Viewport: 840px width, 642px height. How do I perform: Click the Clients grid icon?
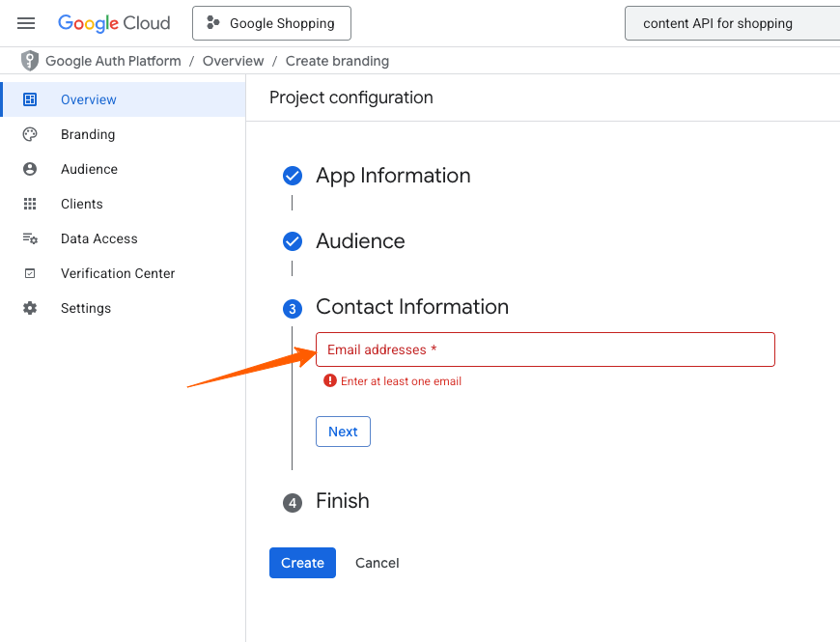30,204
